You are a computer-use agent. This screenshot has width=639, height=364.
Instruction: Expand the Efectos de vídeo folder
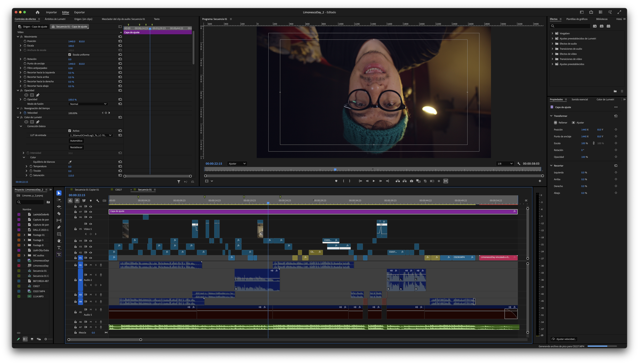point(552,54)
